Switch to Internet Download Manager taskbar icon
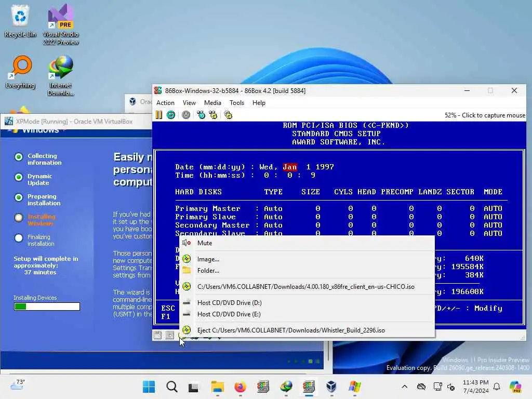The width and height of the screenshot is (532, 399). (286, 387)
